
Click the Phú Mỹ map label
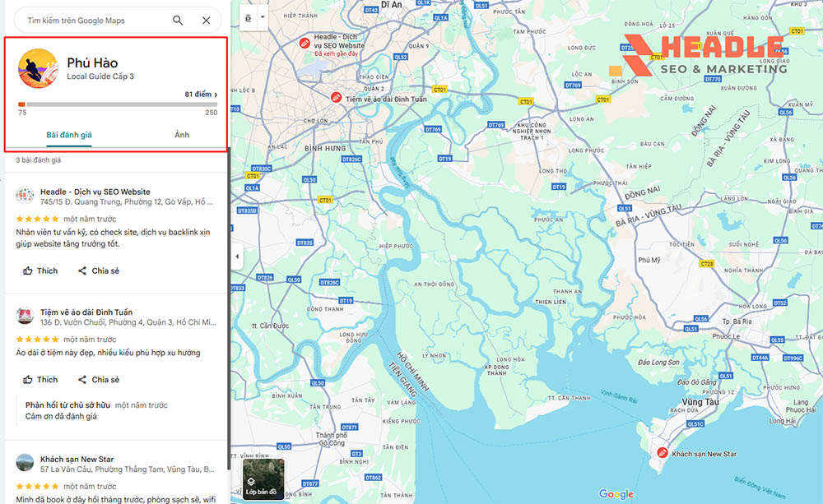tap(649, 260)
